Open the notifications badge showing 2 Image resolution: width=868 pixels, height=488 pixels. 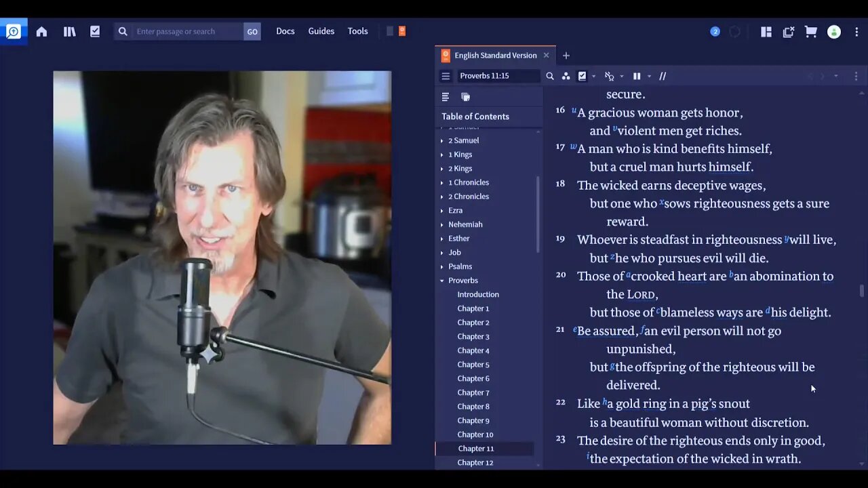coord(715,31)
